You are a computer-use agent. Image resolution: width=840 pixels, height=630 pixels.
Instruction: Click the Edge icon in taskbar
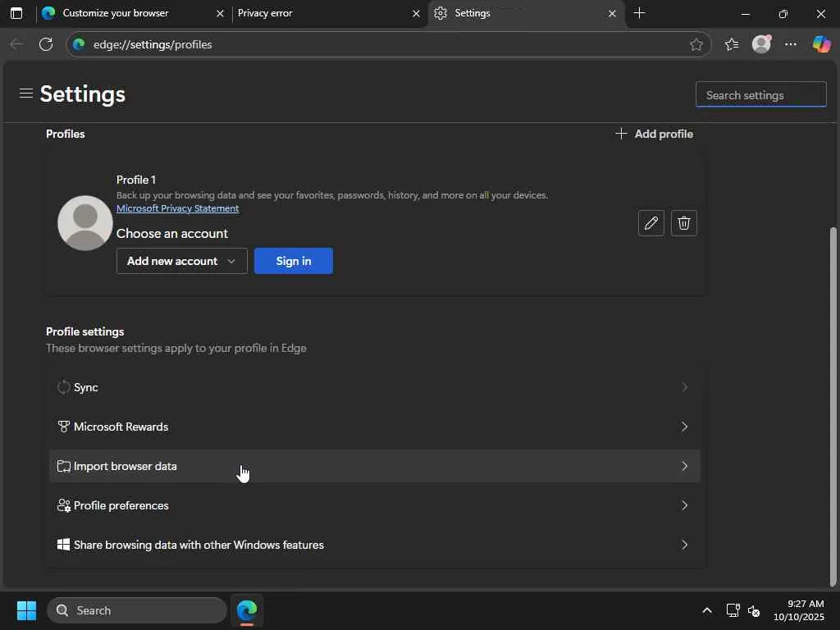247,610
